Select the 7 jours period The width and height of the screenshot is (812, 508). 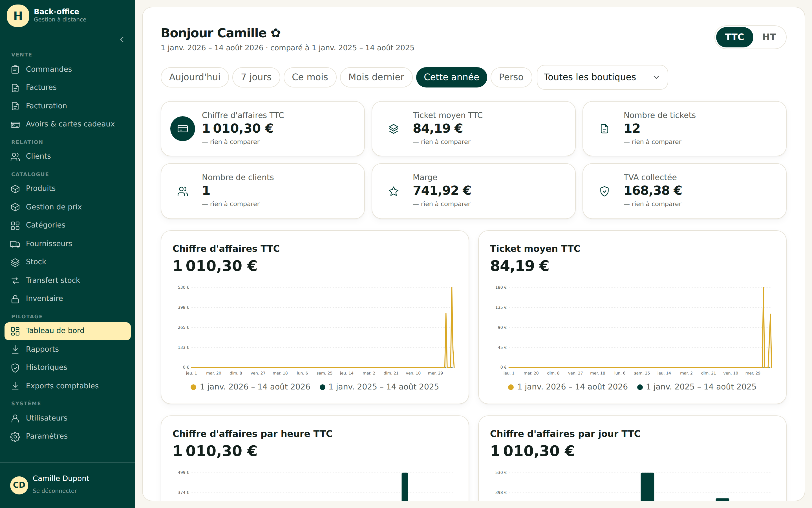(x=256, y=77)
